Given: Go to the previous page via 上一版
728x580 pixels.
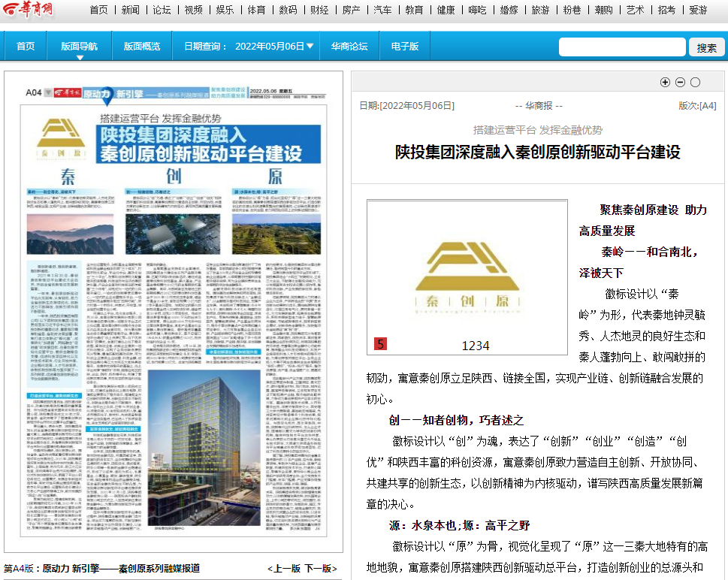Looking at the screenshot, I should tap(284, 569).
